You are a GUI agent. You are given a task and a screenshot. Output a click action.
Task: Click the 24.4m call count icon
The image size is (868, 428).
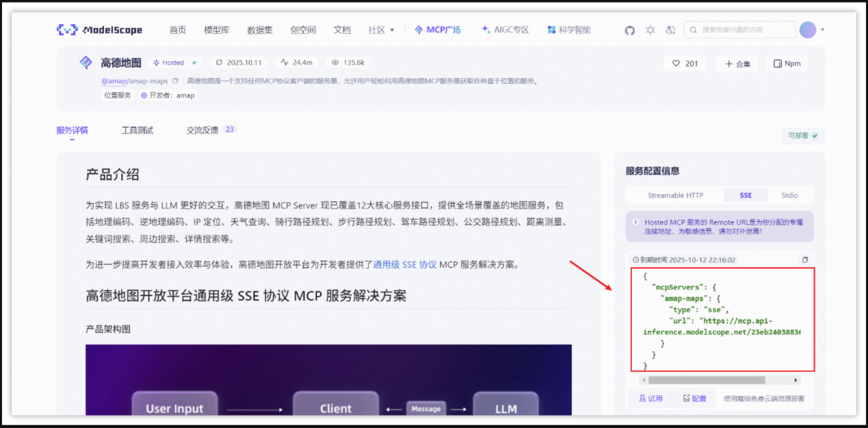284,62
